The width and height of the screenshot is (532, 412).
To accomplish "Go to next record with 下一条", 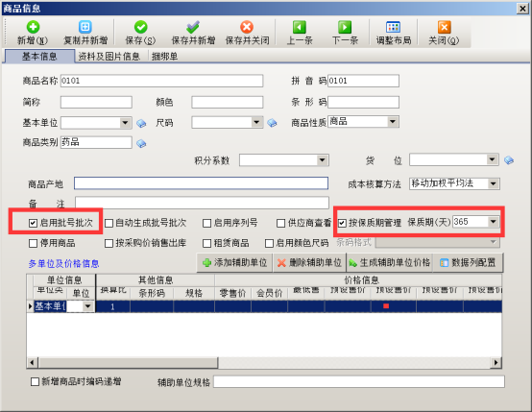I will 345,27.
